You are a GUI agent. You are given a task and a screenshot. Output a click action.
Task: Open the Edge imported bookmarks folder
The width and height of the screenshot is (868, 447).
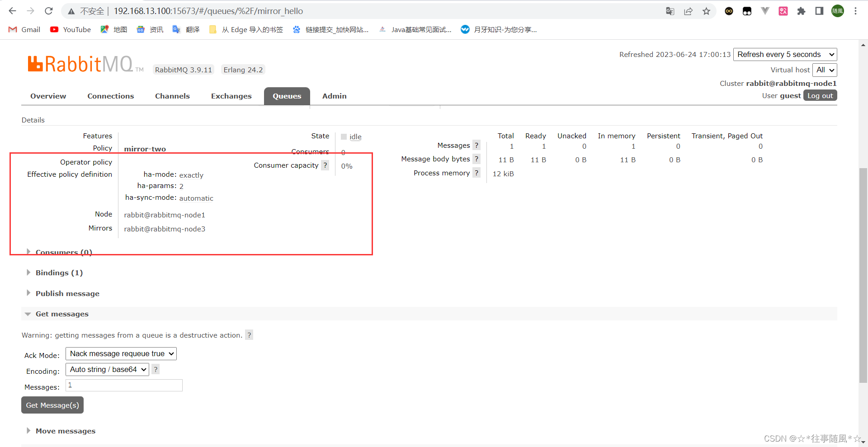click(246, 29)
